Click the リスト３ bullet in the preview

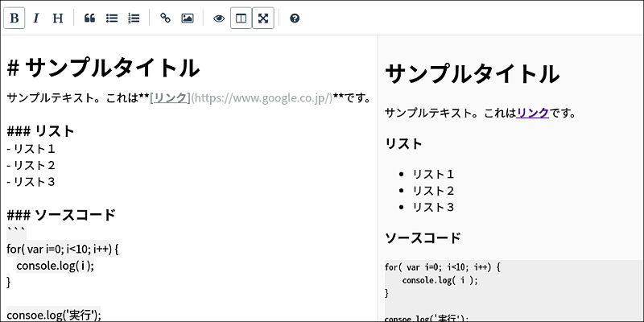click(x=433, y=207)
